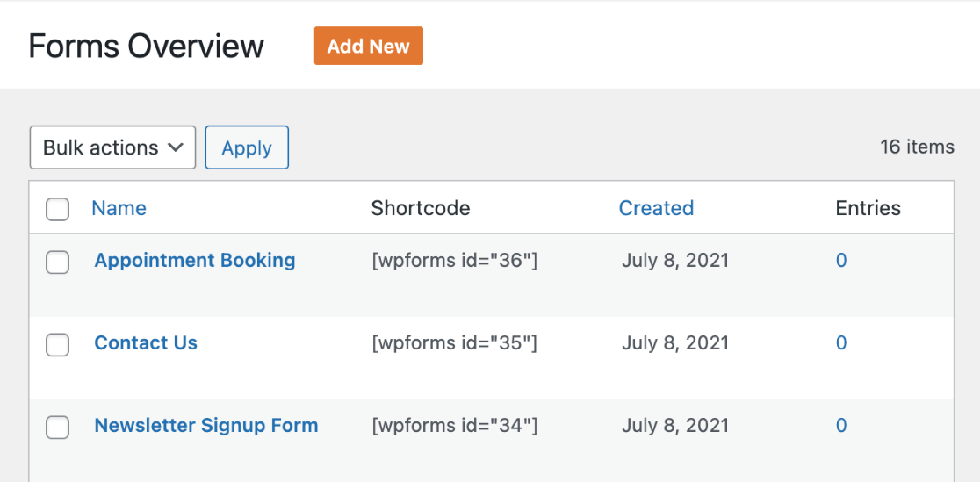The width and height of the screenshot is (980, 482).
Task: Click the orange Add New button
Action: point(368,46)
